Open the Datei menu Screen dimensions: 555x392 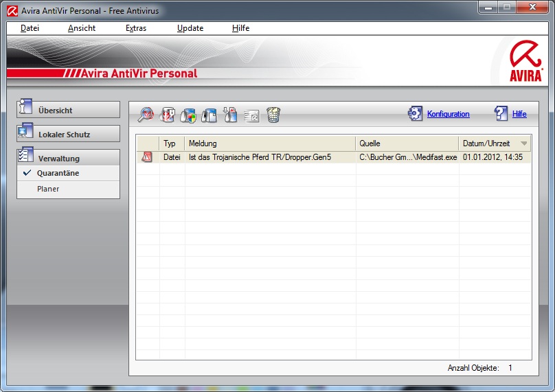coord(30,28)
